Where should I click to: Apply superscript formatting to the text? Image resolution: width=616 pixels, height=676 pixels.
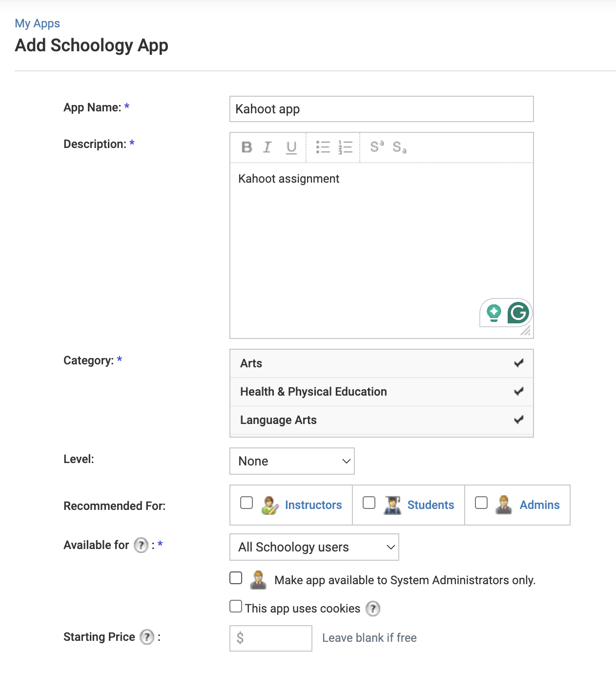click(x=376, y=148)
